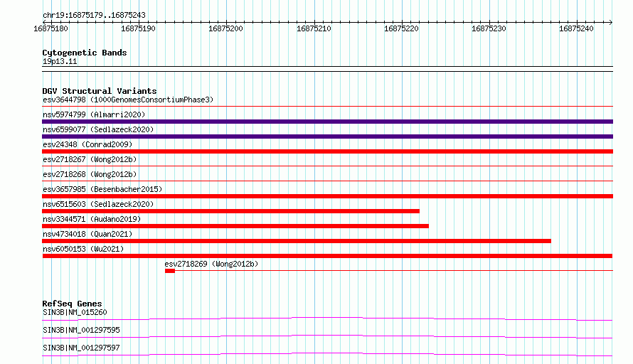This screenshot has width=633, height=364.
Task: Open the nsv3344571 (Audano2019) variant label
Action: tap(92, 219)
